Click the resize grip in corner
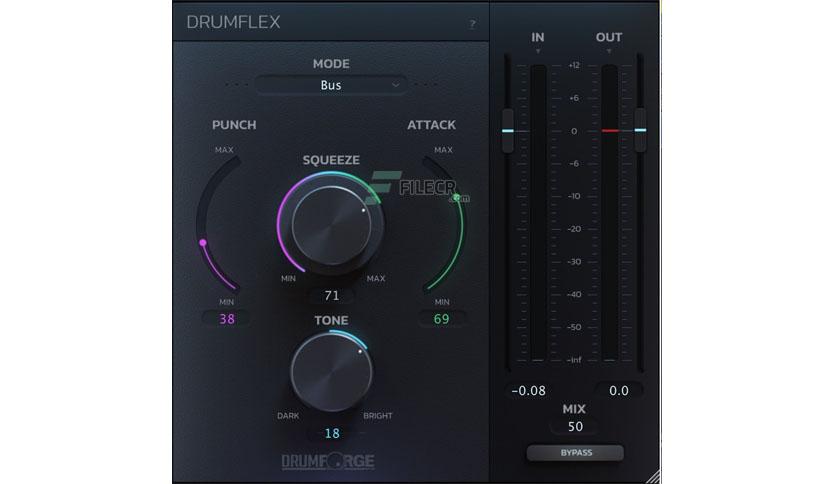 click(654, 477)
